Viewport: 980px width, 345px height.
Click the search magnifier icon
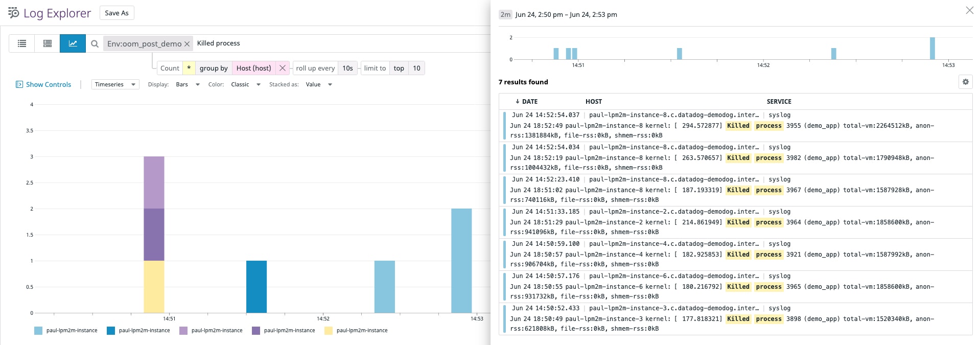click(x=95, y=44)
